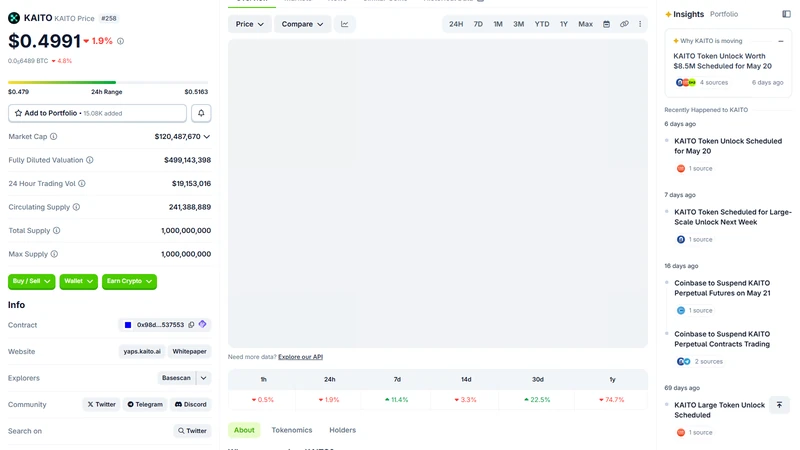Open Large-Scale Unlock Next Week news item

click(x=733, y=217)
